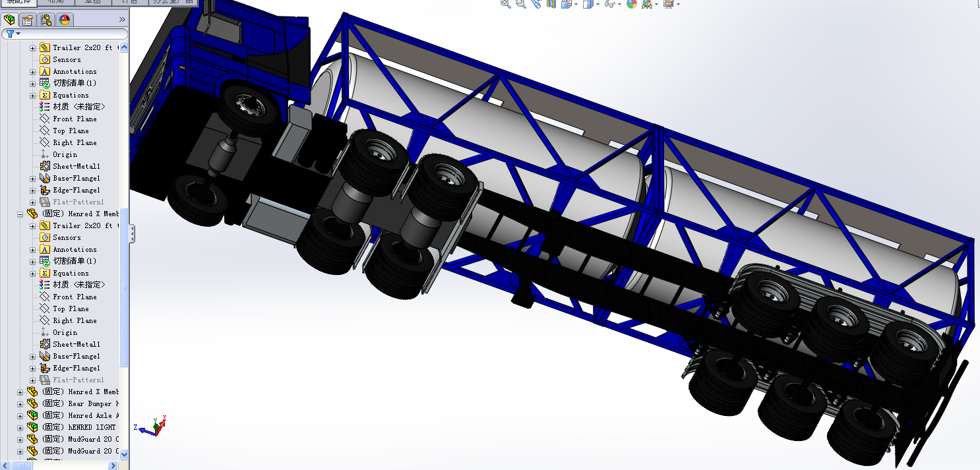Image resolution: width=980 pixels, height=470 pixels.
Task: Click the Display Style cube icon
Action: pos(588,4)
